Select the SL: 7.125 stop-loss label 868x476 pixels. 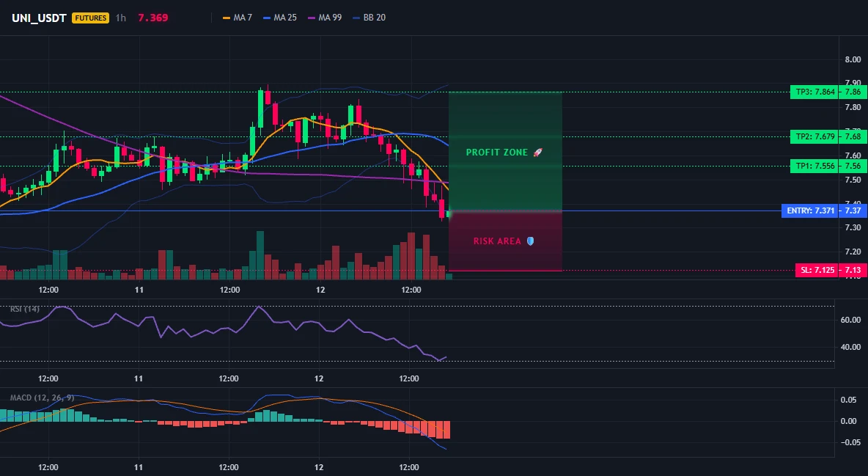coord(817,271)
